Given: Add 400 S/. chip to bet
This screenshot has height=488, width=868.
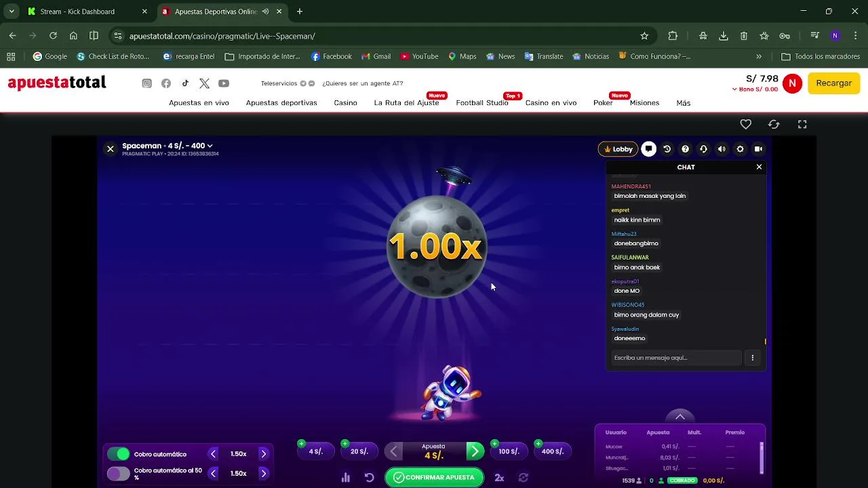Looking at the screenshot, I should pyautogui.click(x=553, y=451).
